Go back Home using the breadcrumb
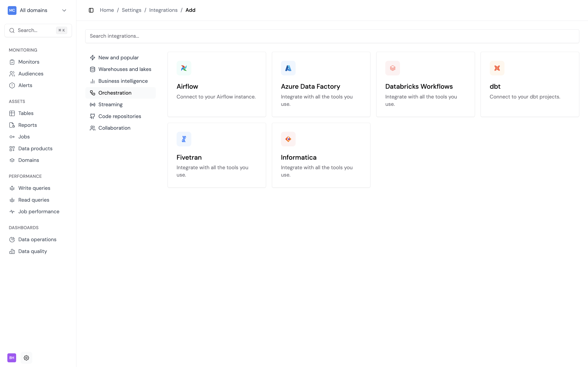The height and width of the screenshot is (367, 588). pos(107,10)
